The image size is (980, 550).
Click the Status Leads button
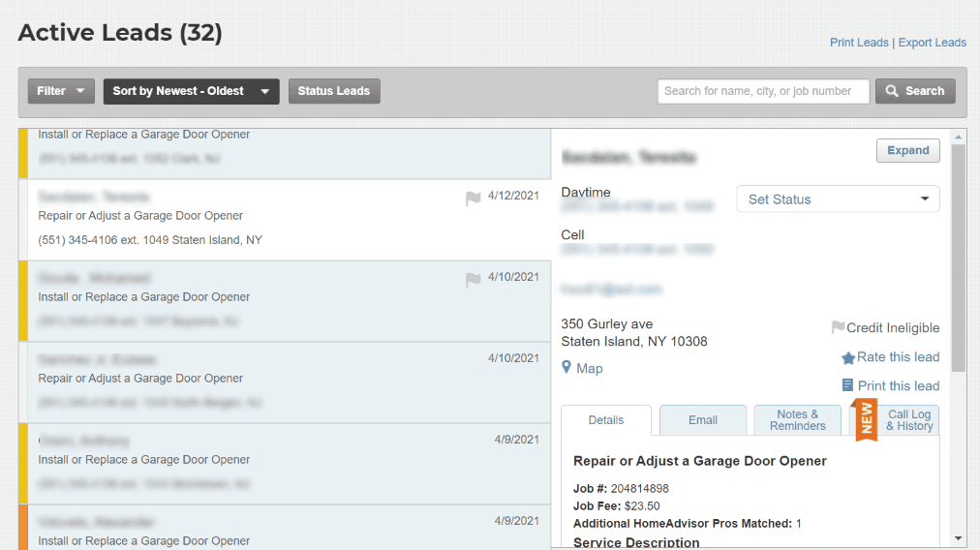point(334,91)
